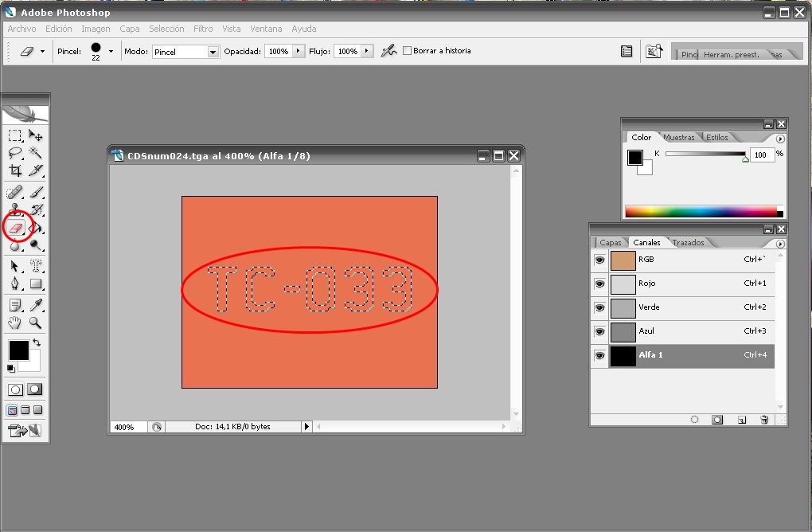
Task: Enable airbrush mode in options bar
Action: point(389,51)
